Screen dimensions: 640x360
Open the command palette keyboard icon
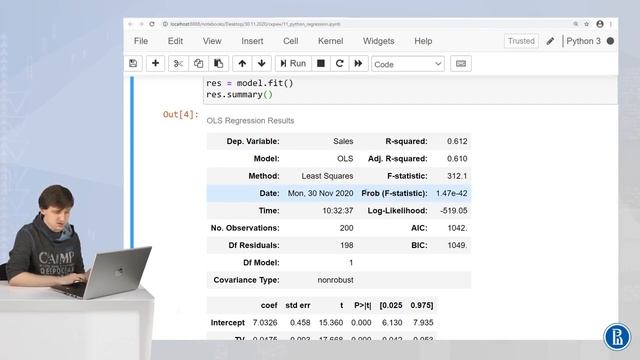click(461, 64)
